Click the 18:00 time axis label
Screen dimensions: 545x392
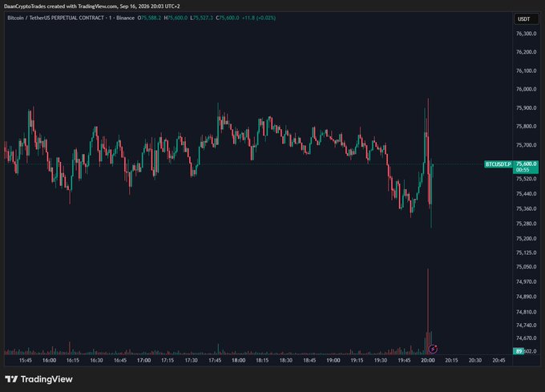click(x=239, y=361)
